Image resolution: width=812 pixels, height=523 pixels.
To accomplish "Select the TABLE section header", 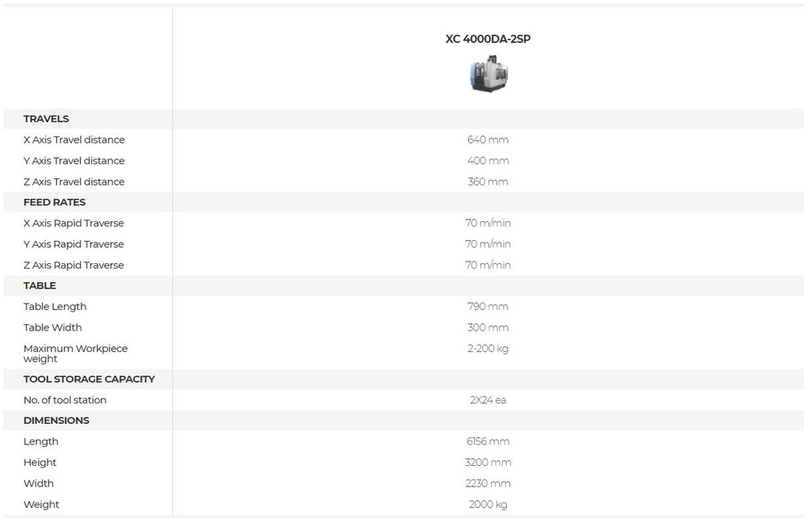I will click(x=40, y=285).
